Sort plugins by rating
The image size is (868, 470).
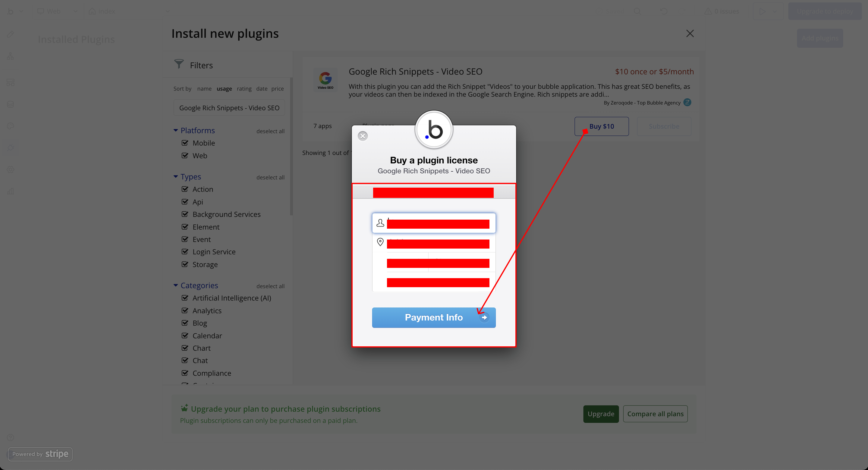pos(244,89)
